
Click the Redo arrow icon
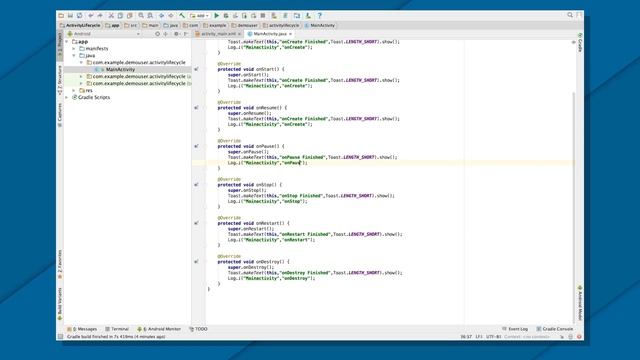[100, 16]
